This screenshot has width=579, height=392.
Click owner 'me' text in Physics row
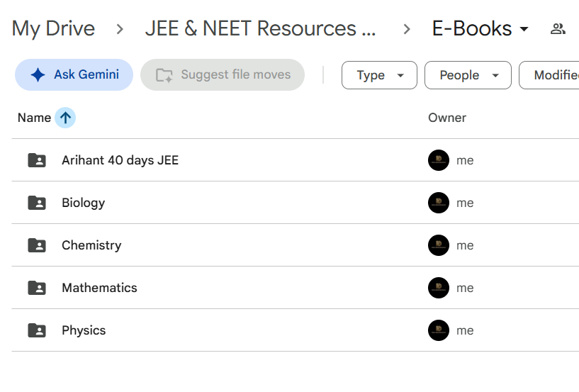pos(465,330)
